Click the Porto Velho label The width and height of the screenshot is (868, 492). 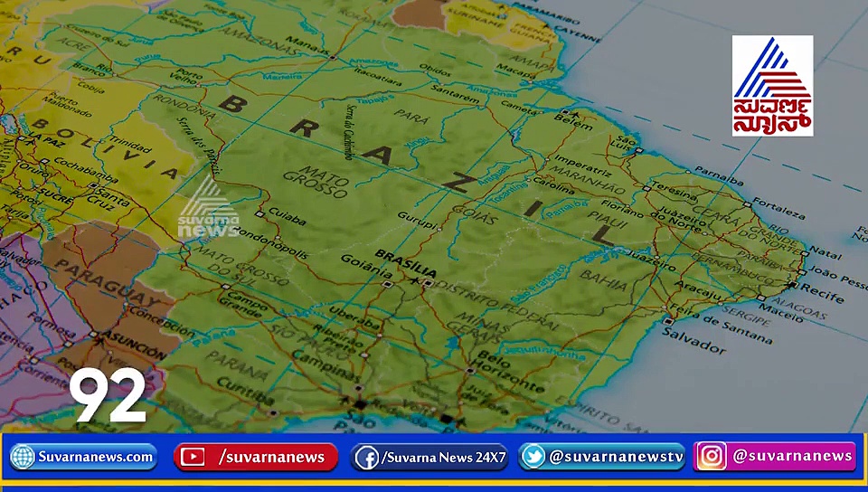[187, 76]
